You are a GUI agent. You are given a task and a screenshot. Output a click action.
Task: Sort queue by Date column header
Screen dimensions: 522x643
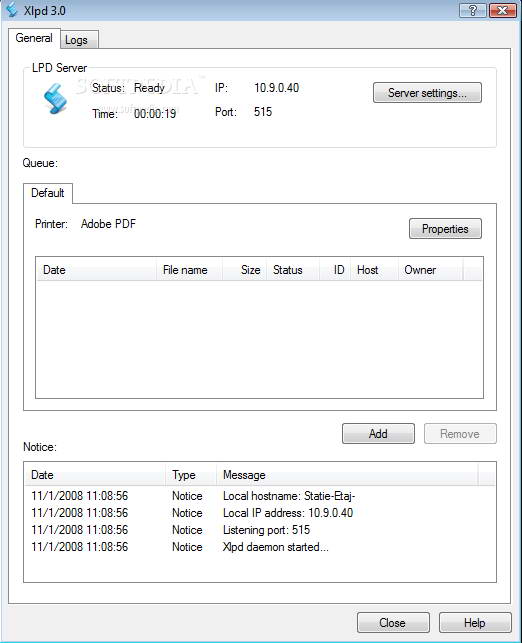pos(96,270)
